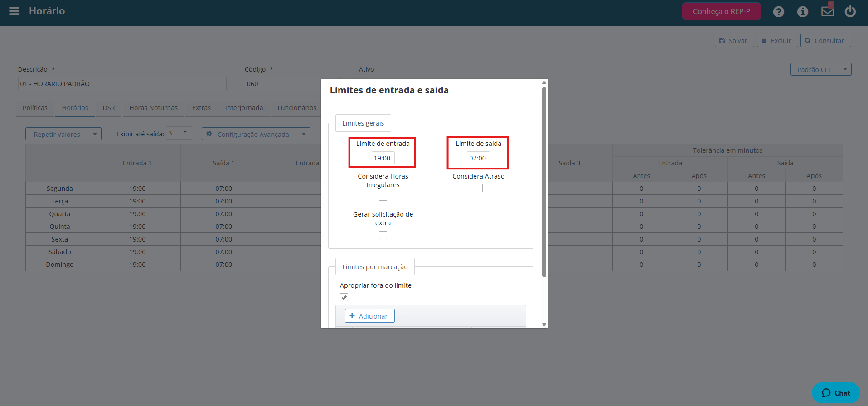Open the mail notifications envelope

(828, 11)
